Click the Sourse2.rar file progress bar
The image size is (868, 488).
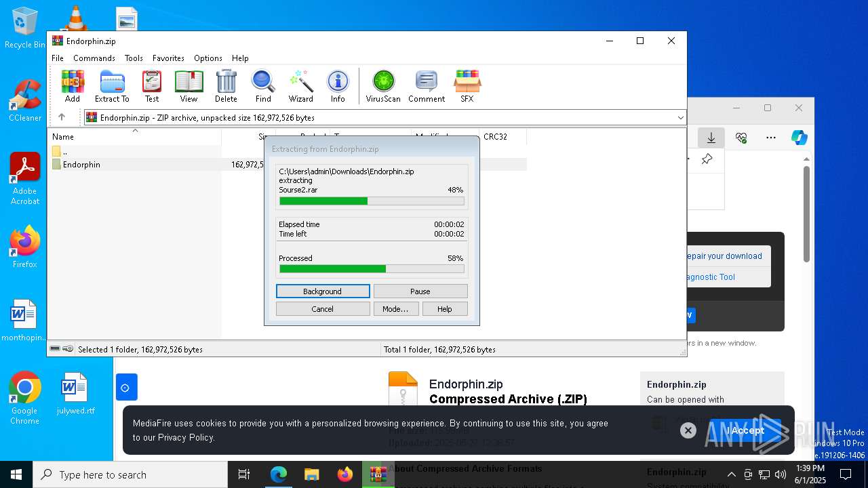372,201
